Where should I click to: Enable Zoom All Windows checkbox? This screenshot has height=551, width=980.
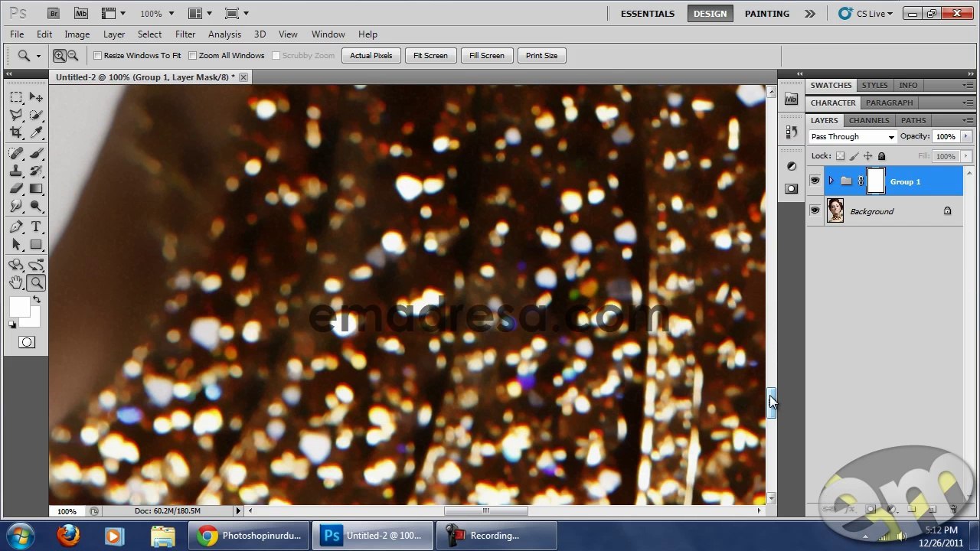pyautogui.click(x=192, y=55)
